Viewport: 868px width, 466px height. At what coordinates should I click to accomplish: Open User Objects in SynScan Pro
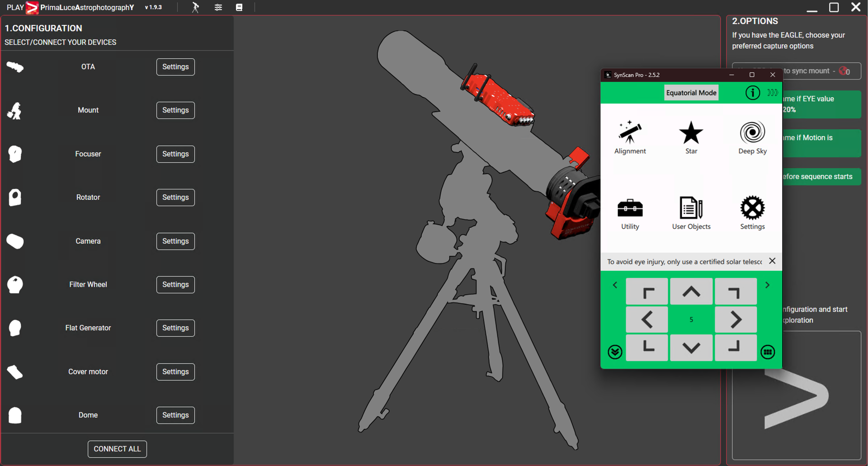click(x=691, y=214)
